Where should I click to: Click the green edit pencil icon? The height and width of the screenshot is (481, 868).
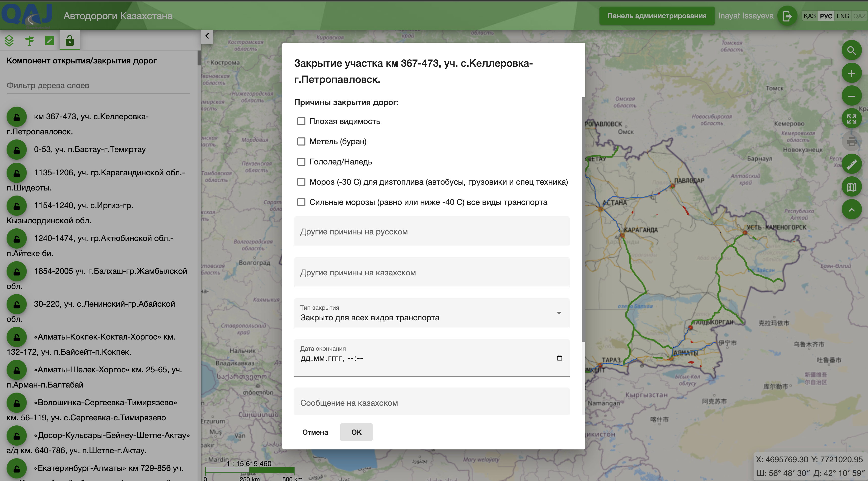coord(50,41)
